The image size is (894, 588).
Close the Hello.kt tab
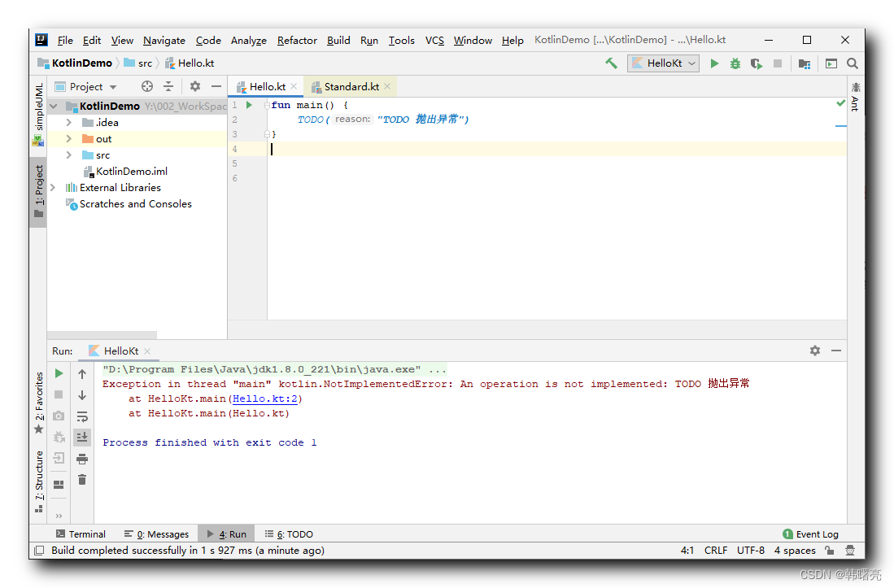point(294,86)
